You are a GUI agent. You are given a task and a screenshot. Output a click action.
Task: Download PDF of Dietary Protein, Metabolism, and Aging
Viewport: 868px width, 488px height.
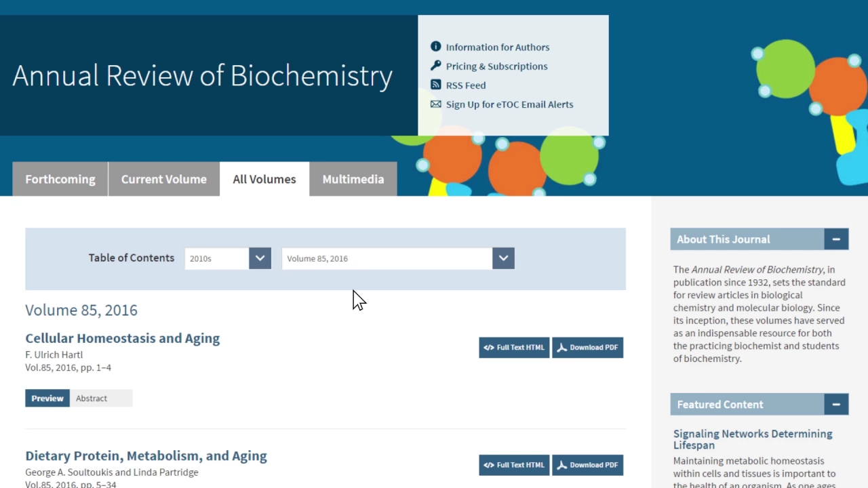[587, 465]
